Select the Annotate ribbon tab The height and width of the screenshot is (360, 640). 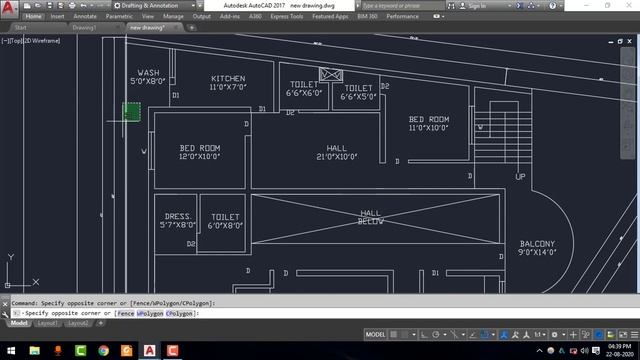[x=85, y=16]
